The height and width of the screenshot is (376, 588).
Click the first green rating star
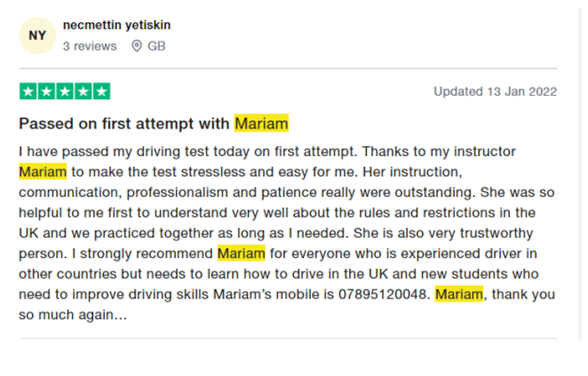[x=28, y=92]
